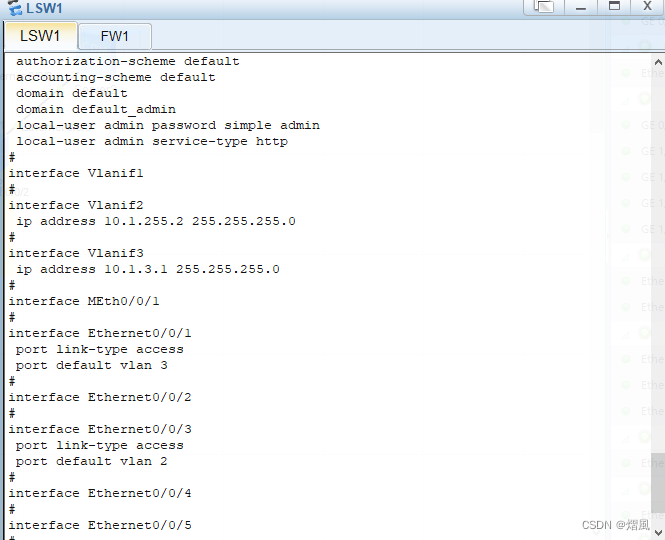
Task: Click the 'interface Vlanif2' line
Action: [76, 205]
